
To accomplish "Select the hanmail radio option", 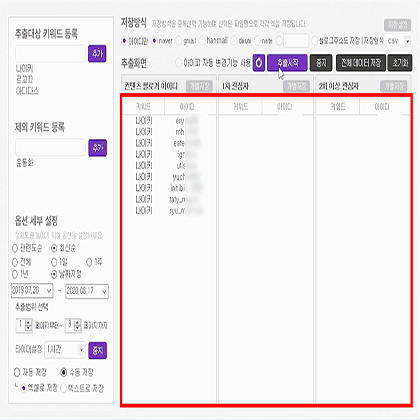I will [x=202, y=41].
